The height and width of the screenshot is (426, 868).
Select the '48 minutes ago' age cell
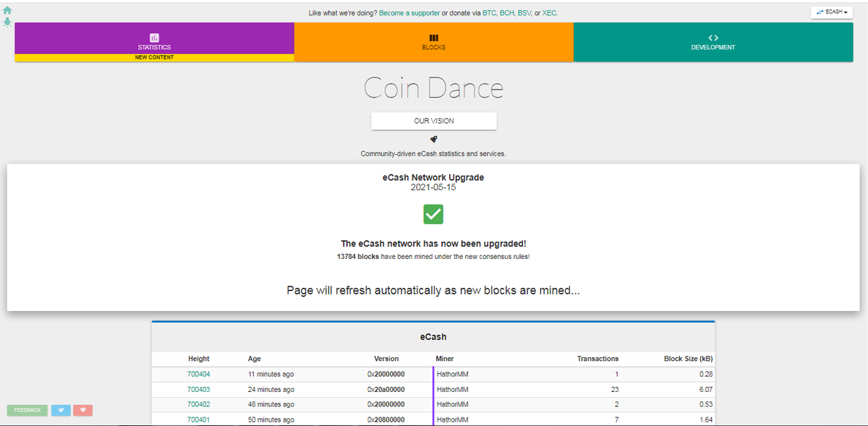click(271, 404)
